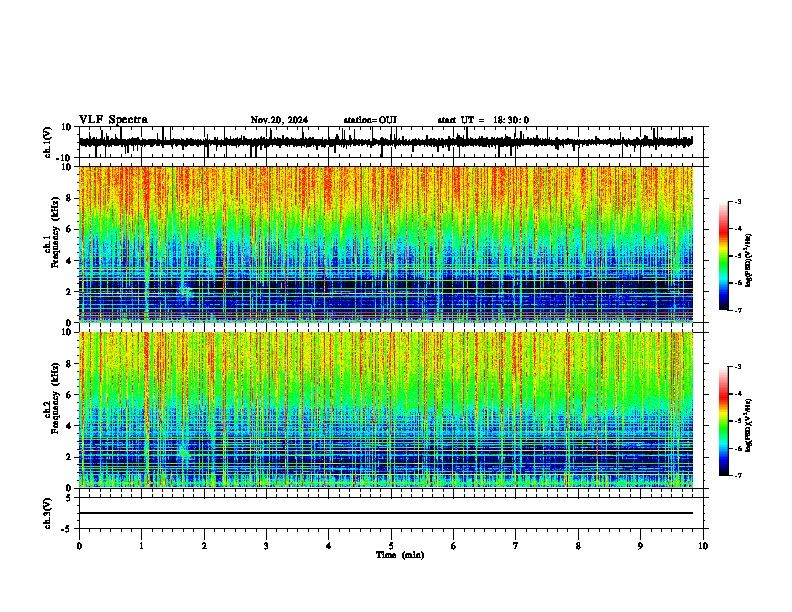Click the ch.2 spectrogram 2 kHz tick label
Image resolution: width=792 pixels, height=612 pixels.
tap(71, 457)
